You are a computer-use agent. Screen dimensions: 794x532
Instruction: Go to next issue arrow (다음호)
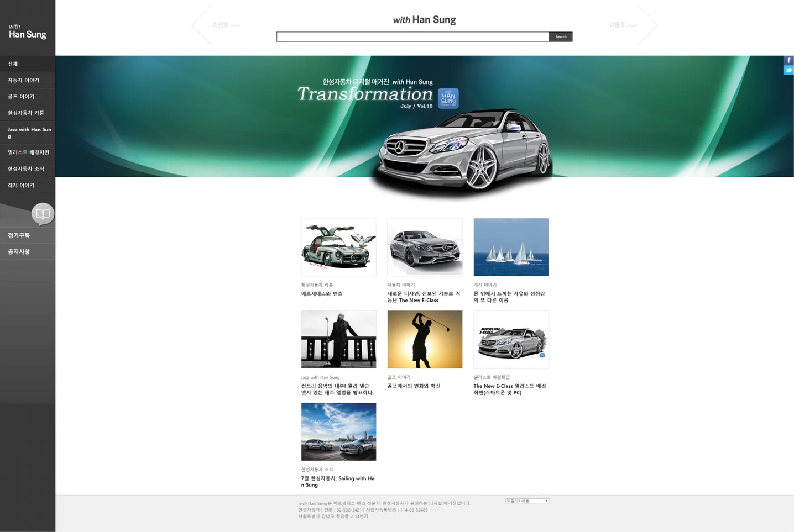[633, 25]
